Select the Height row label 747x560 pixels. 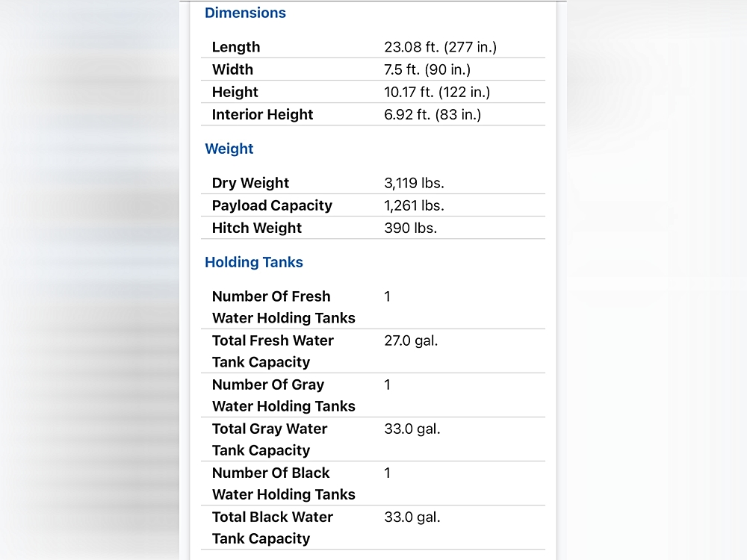(x=235, y=92)
